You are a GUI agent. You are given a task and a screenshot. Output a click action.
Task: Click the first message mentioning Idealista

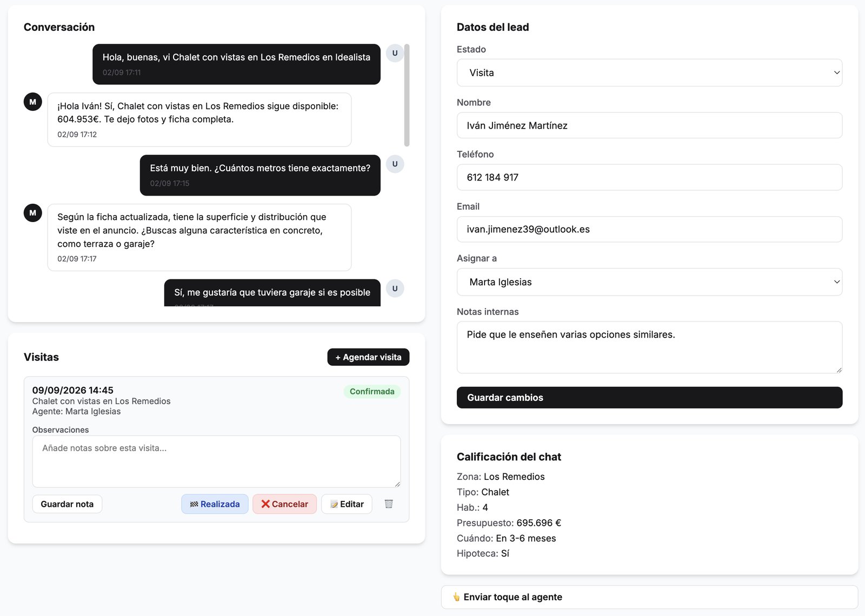[x=236, y=64]
